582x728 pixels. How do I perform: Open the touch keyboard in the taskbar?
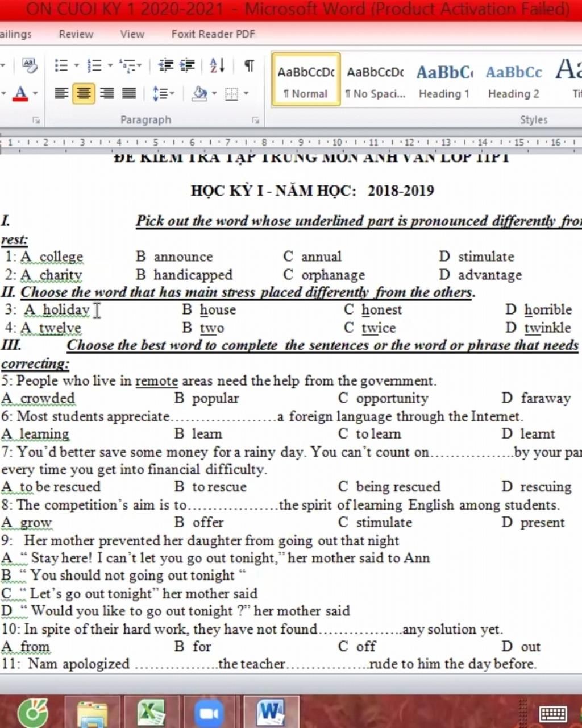coord(552,713)
